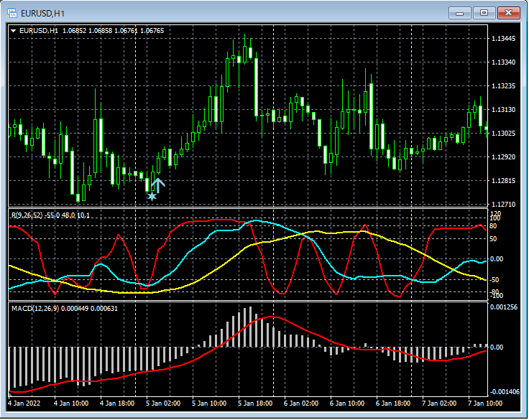The width and height of the screenshot is (529, 420).
Task: Click the OHLC price values in chart header
Action: click(113, 31)
